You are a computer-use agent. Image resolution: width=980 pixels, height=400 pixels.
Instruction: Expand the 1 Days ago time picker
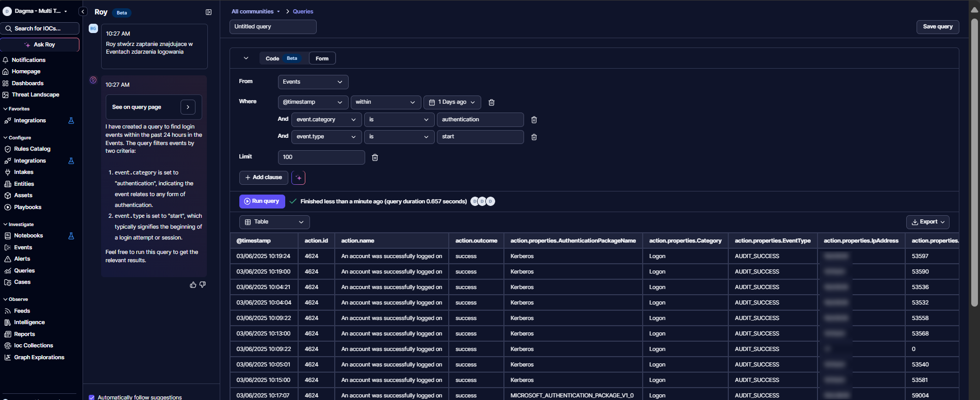point(452,102)
